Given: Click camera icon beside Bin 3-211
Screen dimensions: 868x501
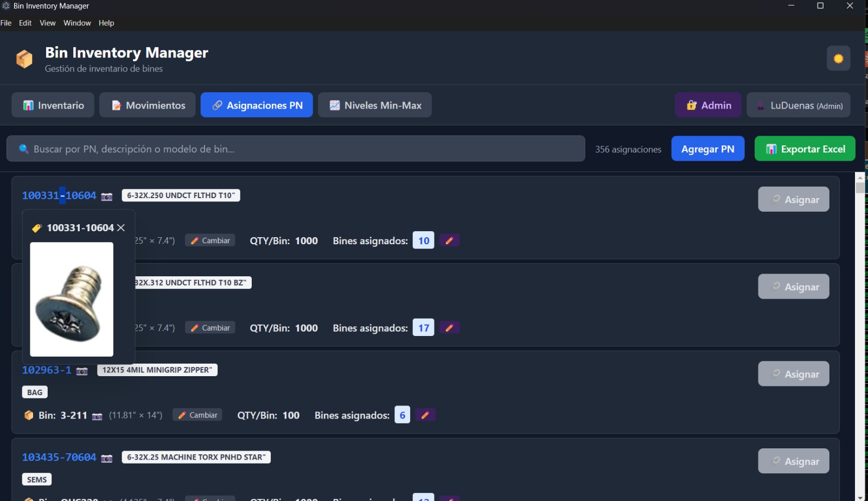Looking at the screenshot, I should click(97, 416).
